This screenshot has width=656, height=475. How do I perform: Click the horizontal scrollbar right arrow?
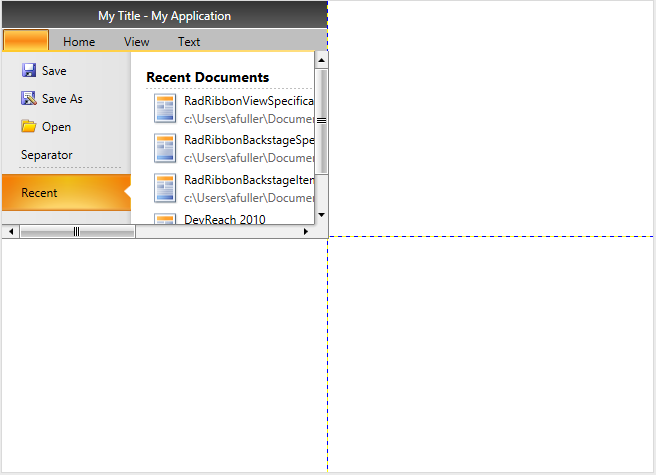[306, 231]
